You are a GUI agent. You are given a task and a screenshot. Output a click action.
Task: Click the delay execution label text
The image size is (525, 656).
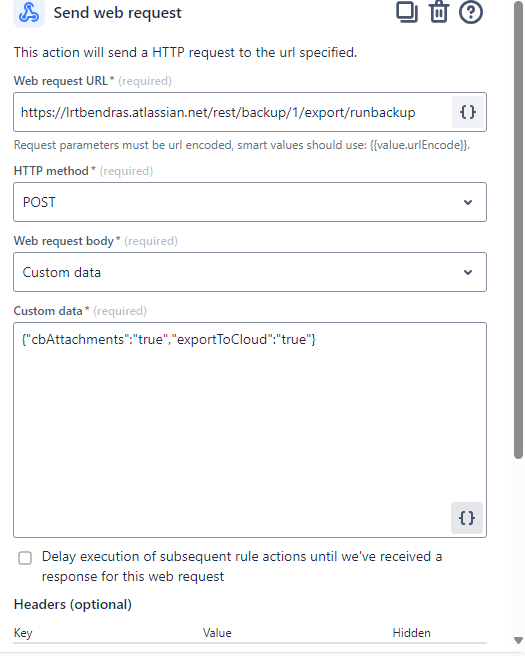tap(242, 566)
